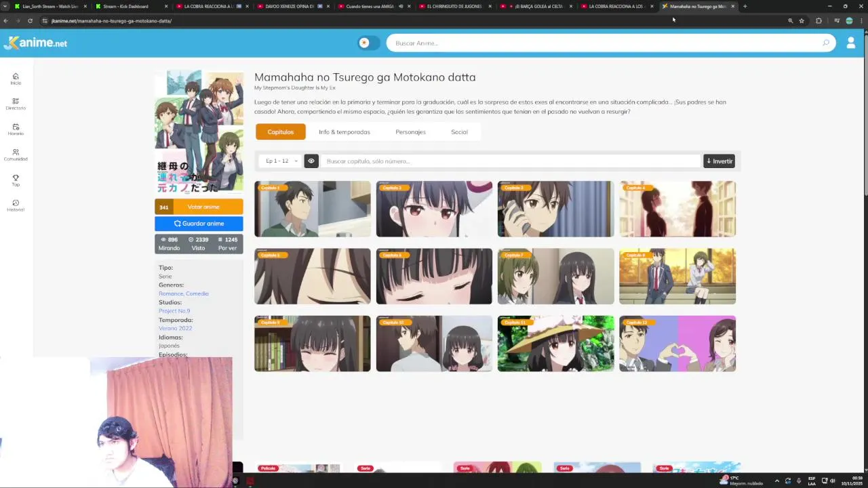The height and width of the screenshot is (488, 868).
Task: Open the Horario sidebar icon
Action: (x=16, y=129)
